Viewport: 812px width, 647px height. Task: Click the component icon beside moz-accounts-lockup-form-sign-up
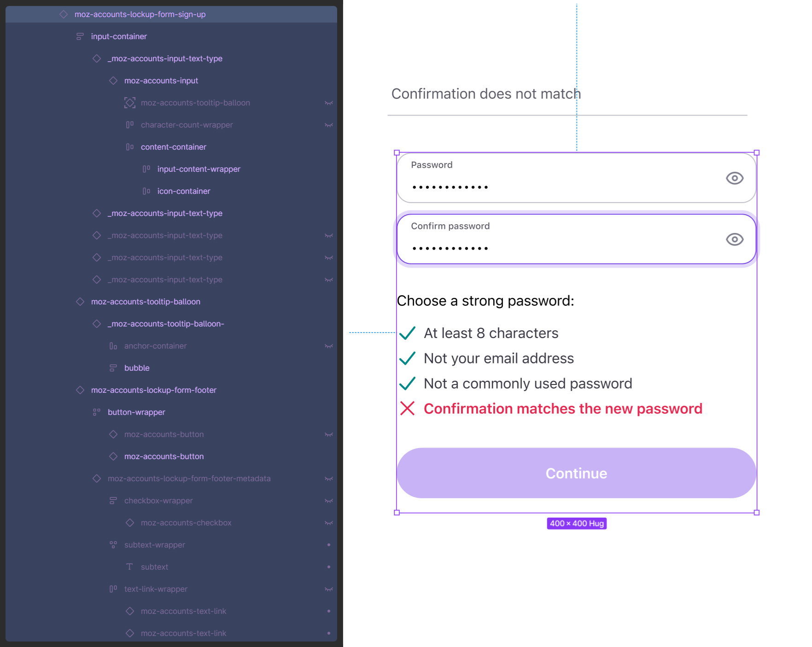click(64, 14)
